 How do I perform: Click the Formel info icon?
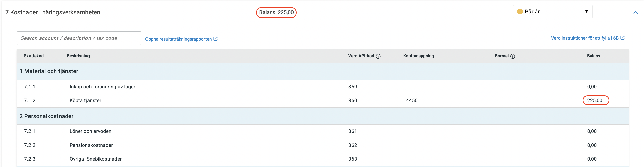[x=513, y=56]
